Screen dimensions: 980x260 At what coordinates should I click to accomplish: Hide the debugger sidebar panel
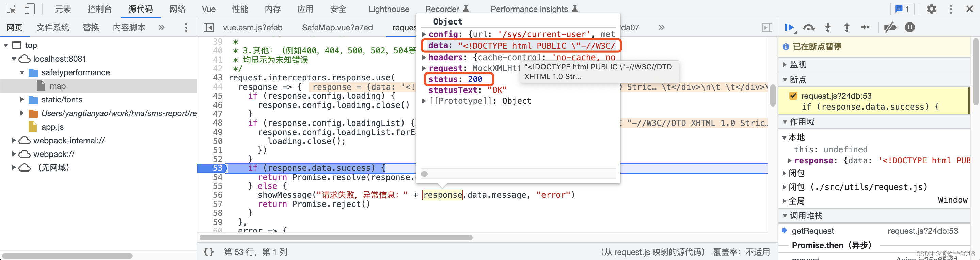pyautogui.click(x=767, y=27)
